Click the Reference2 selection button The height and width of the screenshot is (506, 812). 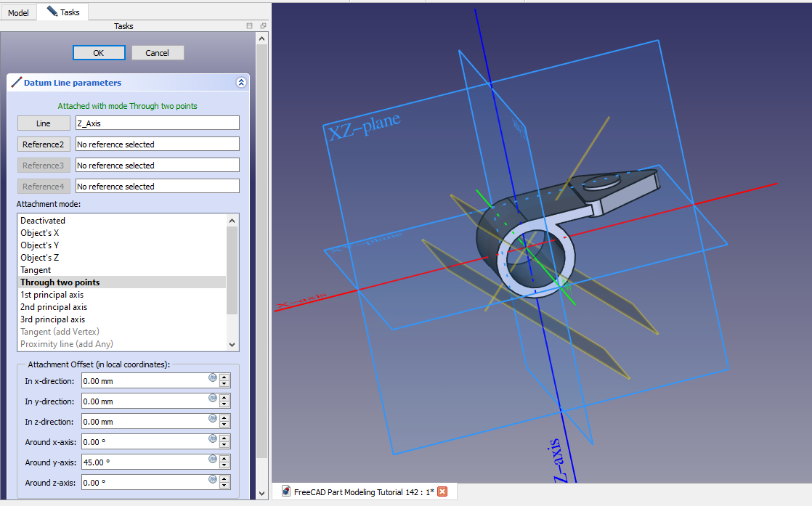coord(44,144)
